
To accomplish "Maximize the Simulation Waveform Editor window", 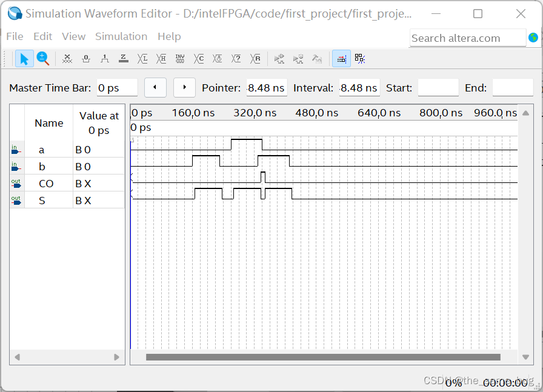I will point(478,14).
